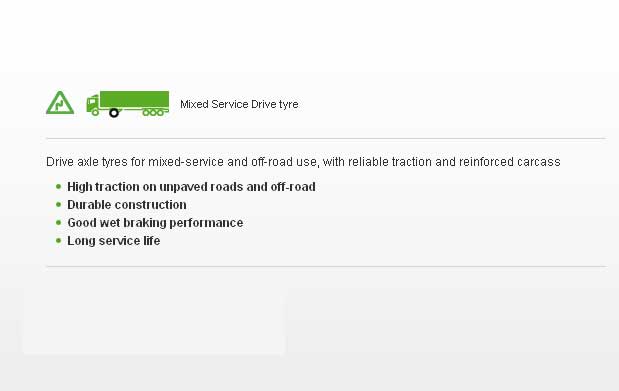The height and width of the screenshot is (391, 619).
Task: Select High traction on unpaved roads item
Action: point(191,187)
